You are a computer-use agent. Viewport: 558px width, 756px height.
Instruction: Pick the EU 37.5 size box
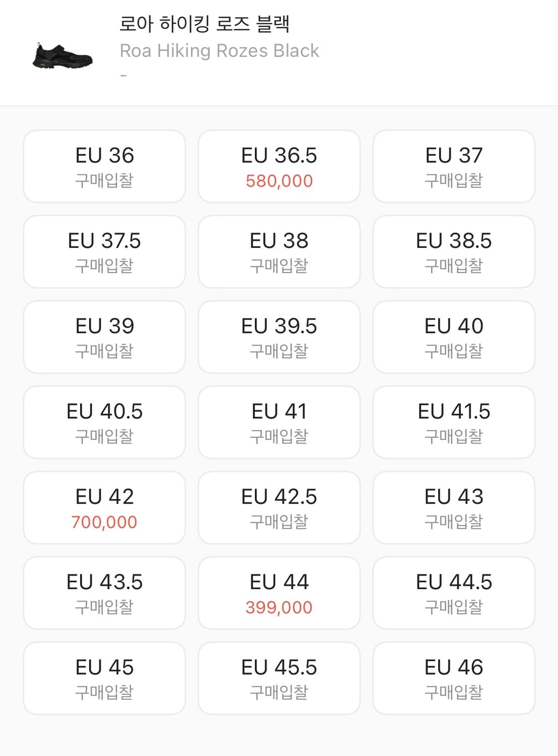104,251
